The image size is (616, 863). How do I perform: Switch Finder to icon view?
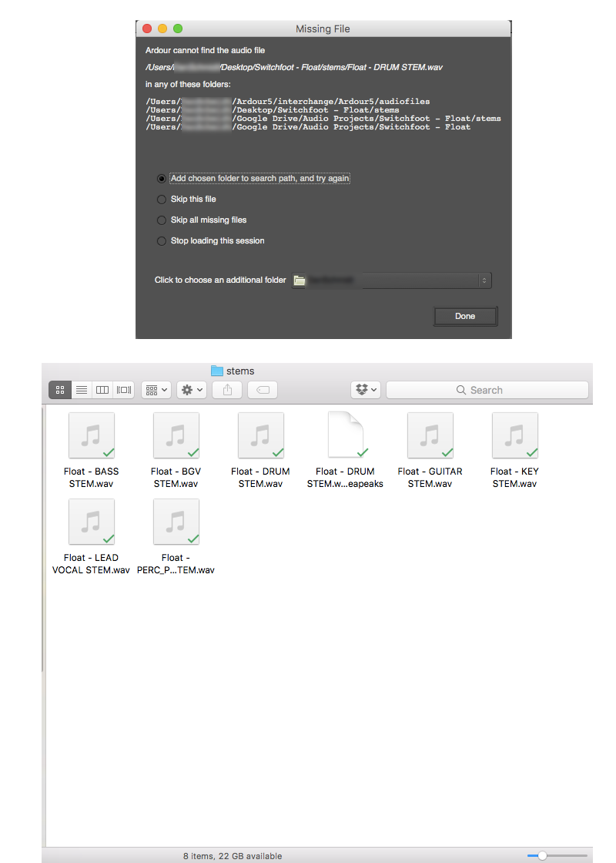coord(60,390)
